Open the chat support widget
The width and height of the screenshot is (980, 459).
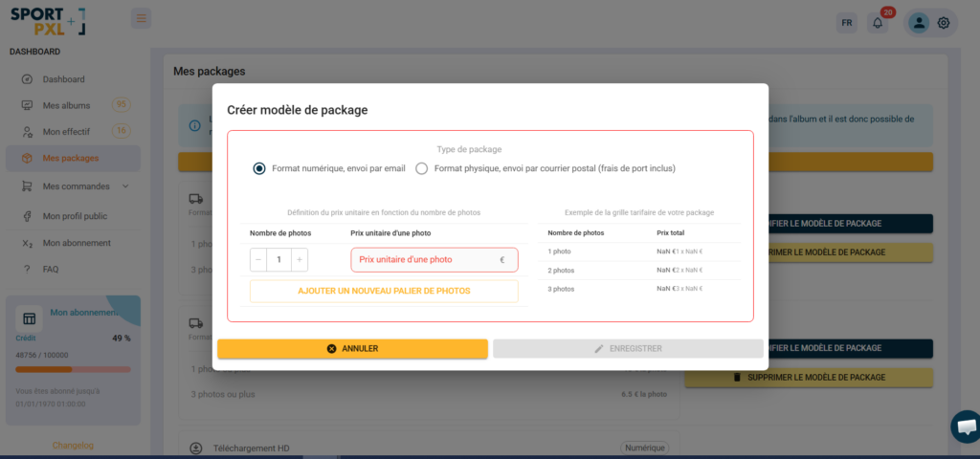(x=964, y=426)
